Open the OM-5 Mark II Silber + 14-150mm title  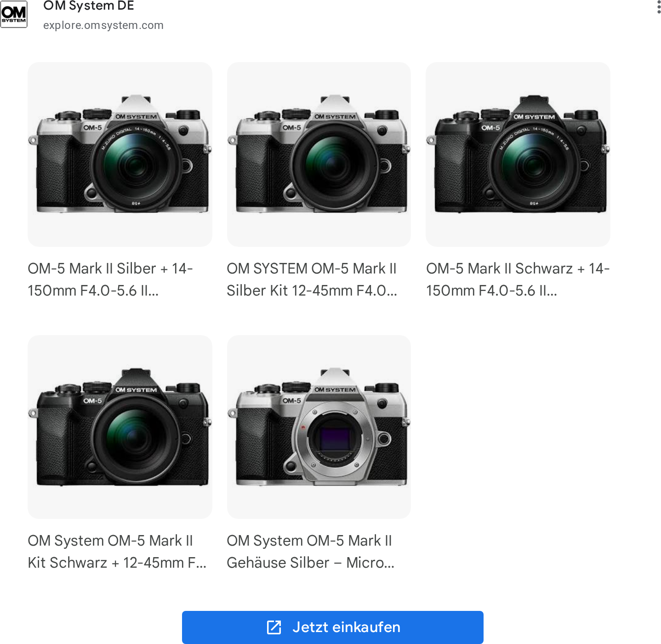click(x=110, y=279)
